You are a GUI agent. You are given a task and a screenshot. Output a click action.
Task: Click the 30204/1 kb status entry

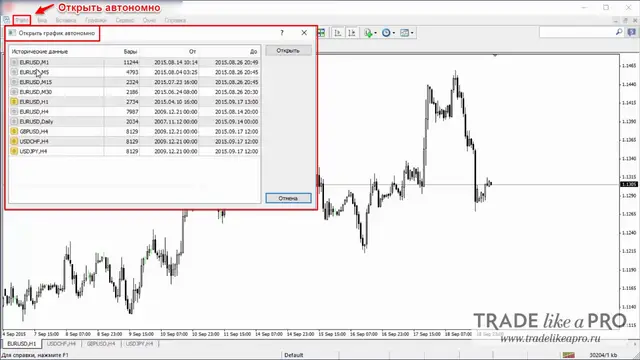coord(603,355)
